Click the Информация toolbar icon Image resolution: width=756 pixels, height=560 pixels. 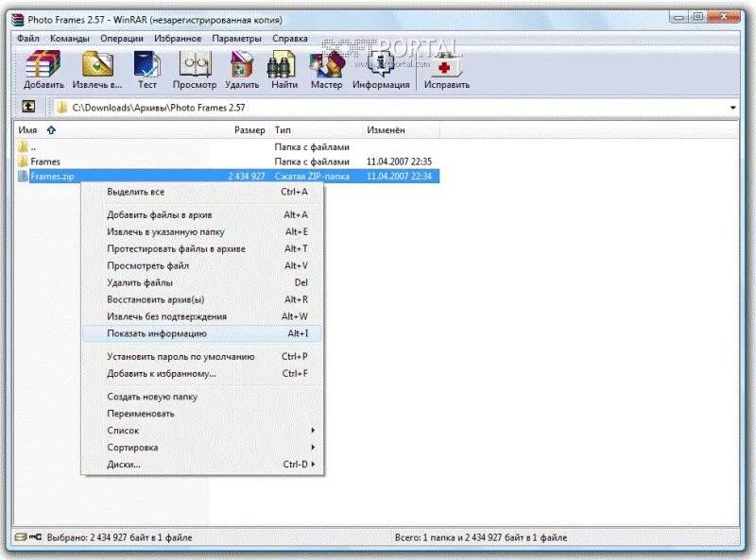(x=381, y=64)
